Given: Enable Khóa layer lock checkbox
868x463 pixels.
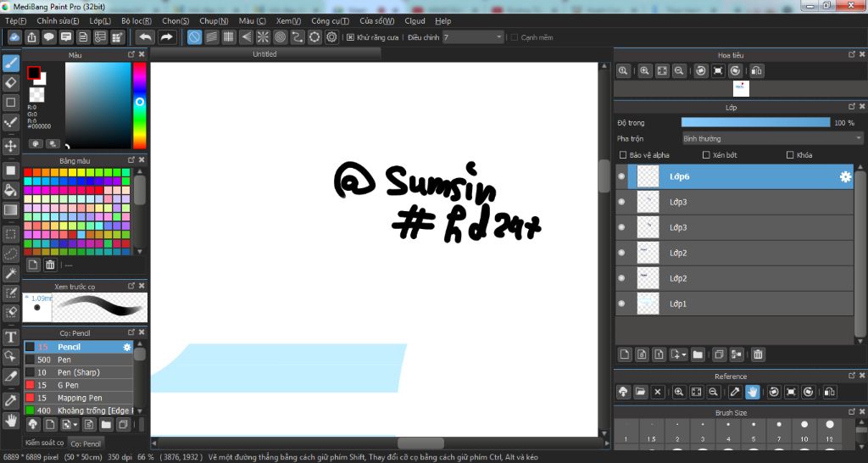Looking at the screenshot, I should [x=790, y=155].
